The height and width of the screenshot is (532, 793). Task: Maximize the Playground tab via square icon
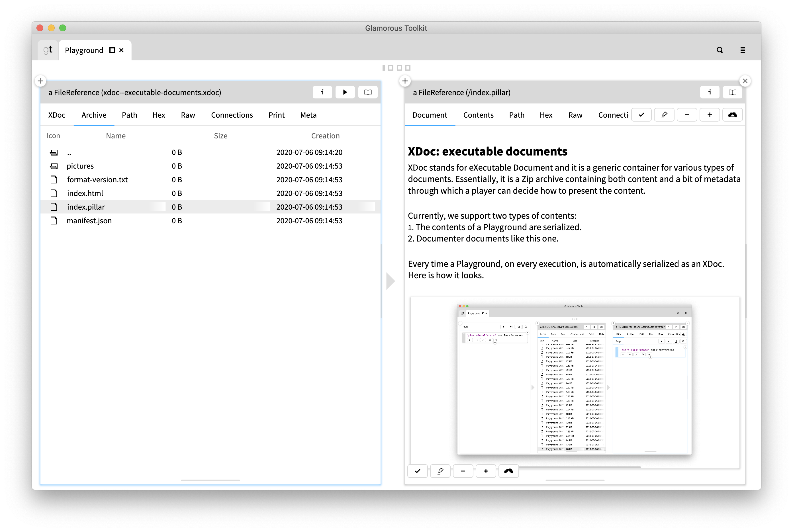(x=112, y=50)
